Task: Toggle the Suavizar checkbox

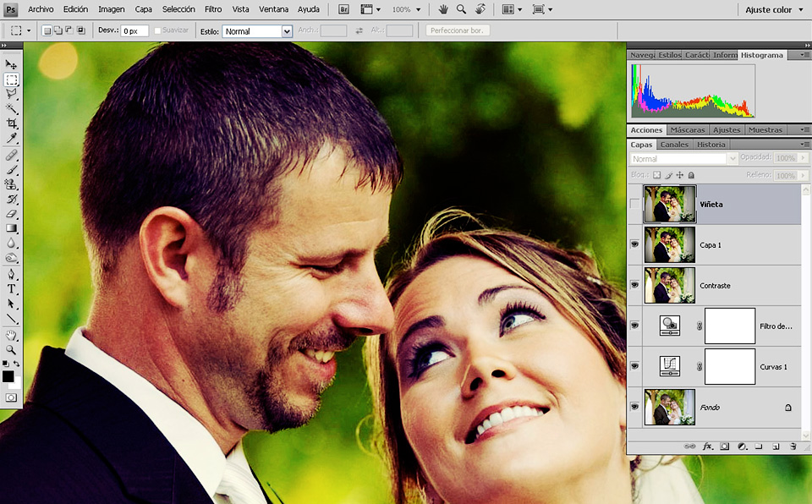Action: point(157,31)
